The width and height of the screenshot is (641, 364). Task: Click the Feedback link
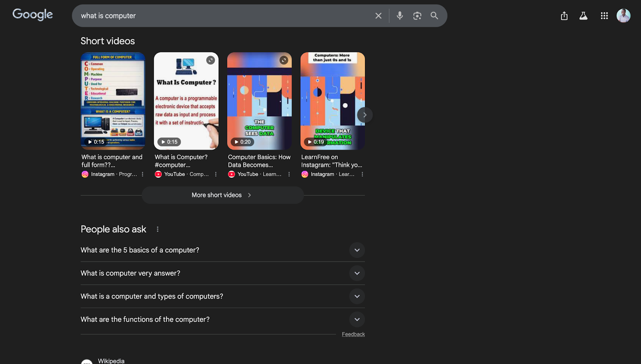coord(353,334)
